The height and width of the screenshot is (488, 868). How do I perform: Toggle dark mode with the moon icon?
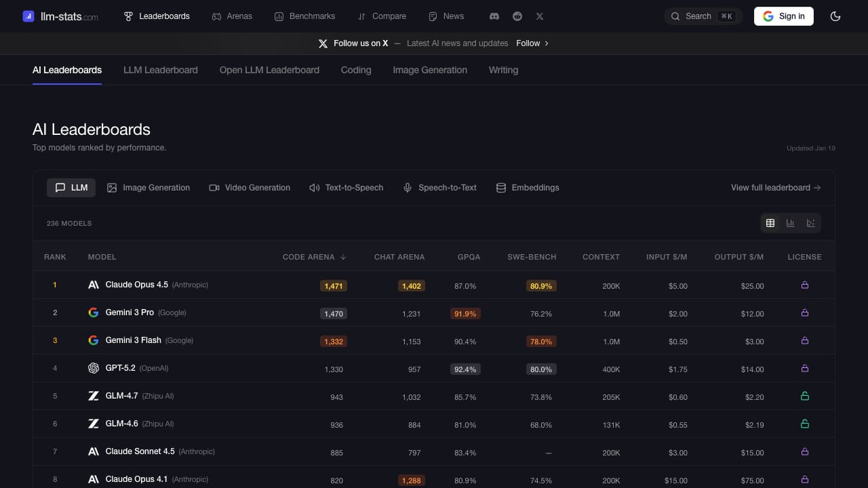(x=835, y=16)
